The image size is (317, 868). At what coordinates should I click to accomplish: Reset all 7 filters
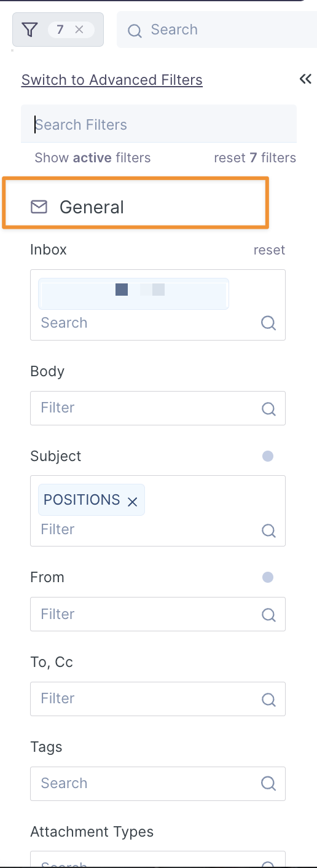(x=255, y=158)
